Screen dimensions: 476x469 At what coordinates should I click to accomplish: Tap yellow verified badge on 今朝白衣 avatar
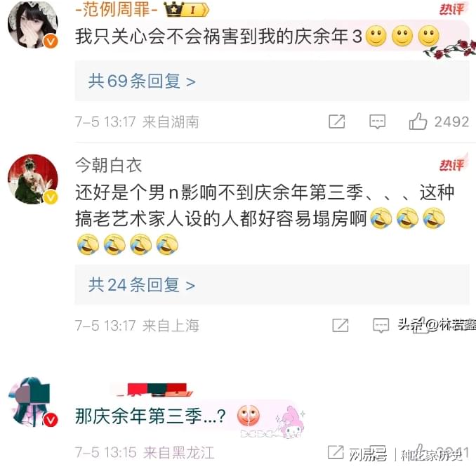point(51,197)
